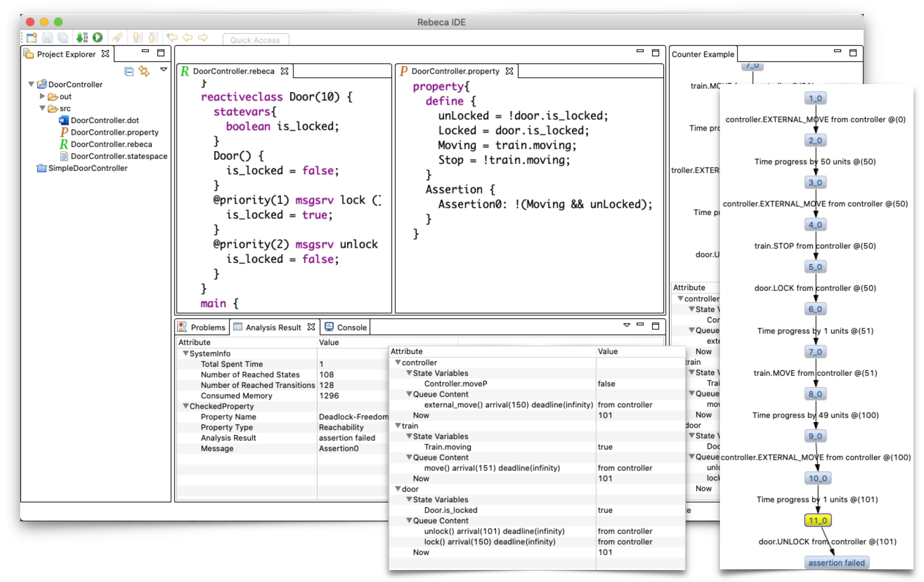This screenshot has width=924, height=582.
Task: Open DoorController.statespace file in explorer
Action: pos(118,156)
